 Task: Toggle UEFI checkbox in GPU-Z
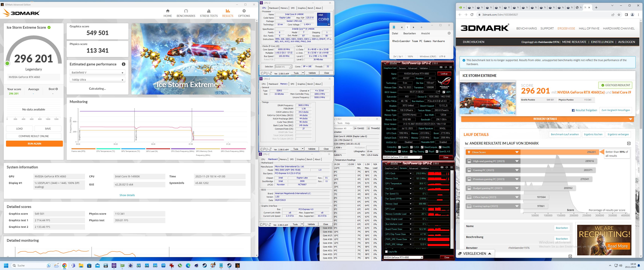(444, 92)
